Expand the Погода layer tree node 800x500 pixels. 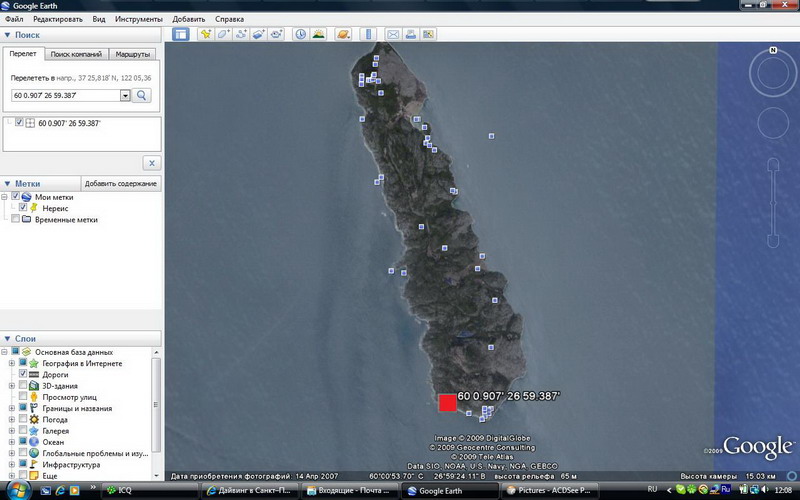tap(12, 420)
